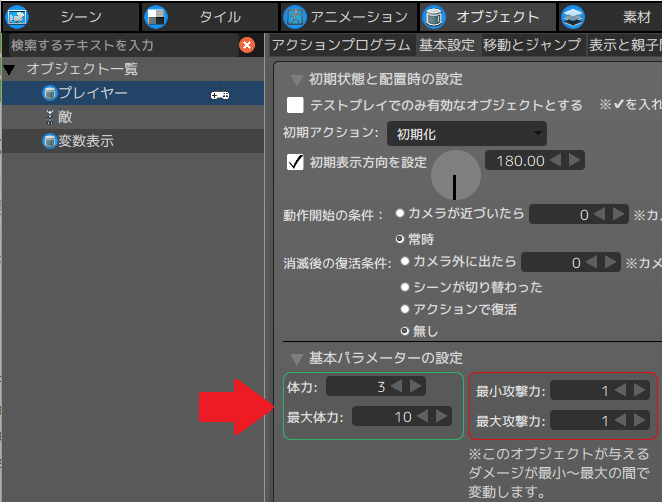Screen dimensions: 662x502
Task: Select 敵 in the object list
Action: [133, 117]
